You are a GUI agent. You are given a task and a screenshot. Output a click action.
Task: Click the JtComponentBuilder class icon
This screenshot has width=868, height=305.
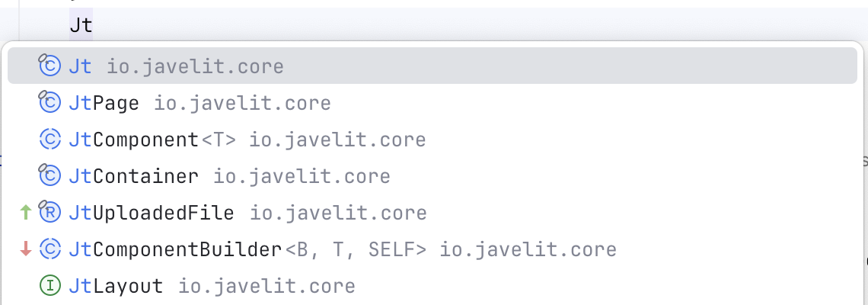tap(49, 249)
